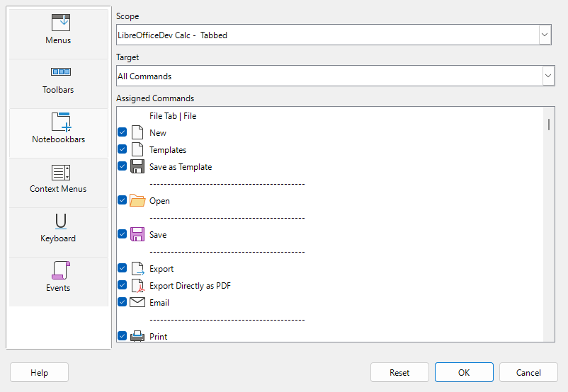Toggle the Open command checkbox
Viewport: 568px width, 392px height.
(x=122, y=200)
